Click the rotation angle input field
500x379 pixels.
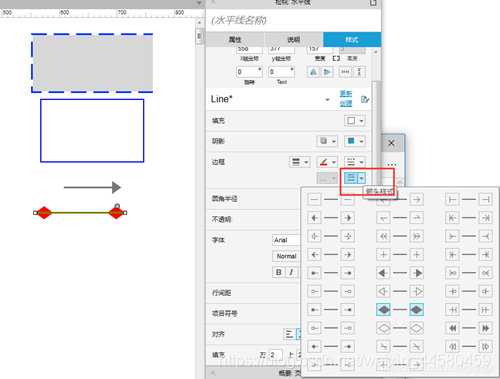point(249,72)
